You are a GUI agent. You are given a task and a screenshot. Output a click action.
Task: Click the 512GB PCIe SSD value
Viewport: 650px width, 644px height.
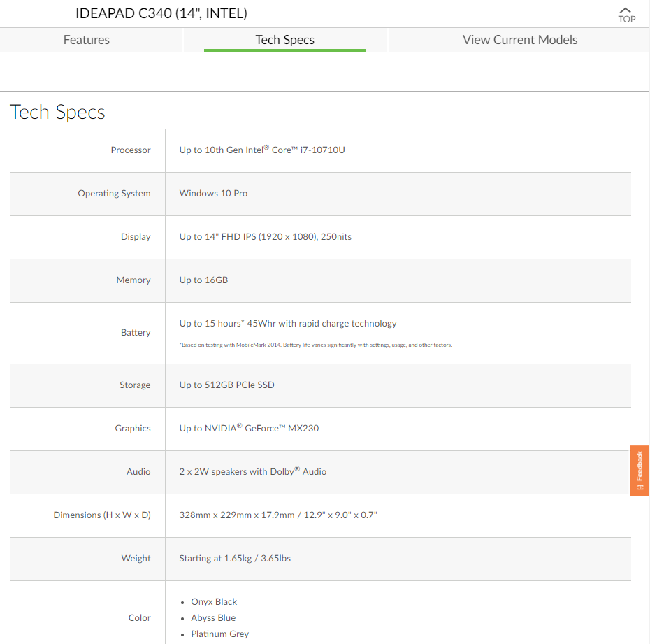[226, 385]
